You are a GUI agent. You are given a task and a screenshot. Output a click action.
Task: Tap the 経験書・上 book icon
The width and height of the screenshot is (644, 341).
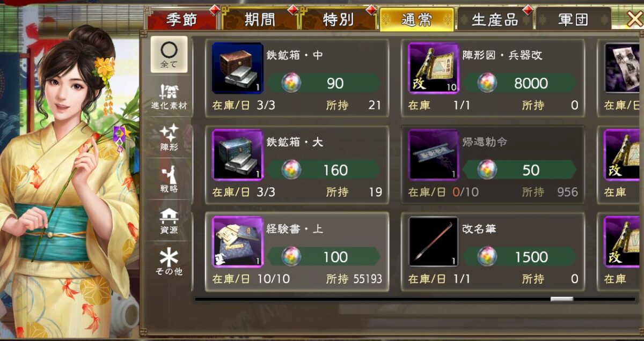pyautogui.click(x=237, y=242)
